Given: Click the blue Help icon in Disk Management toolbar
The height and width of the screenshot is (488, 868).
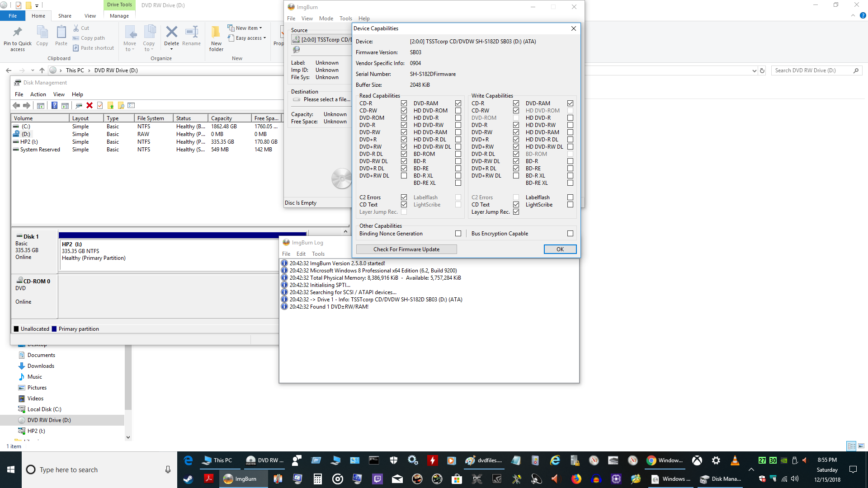Looking at the screenshot, I should (54, 105).
